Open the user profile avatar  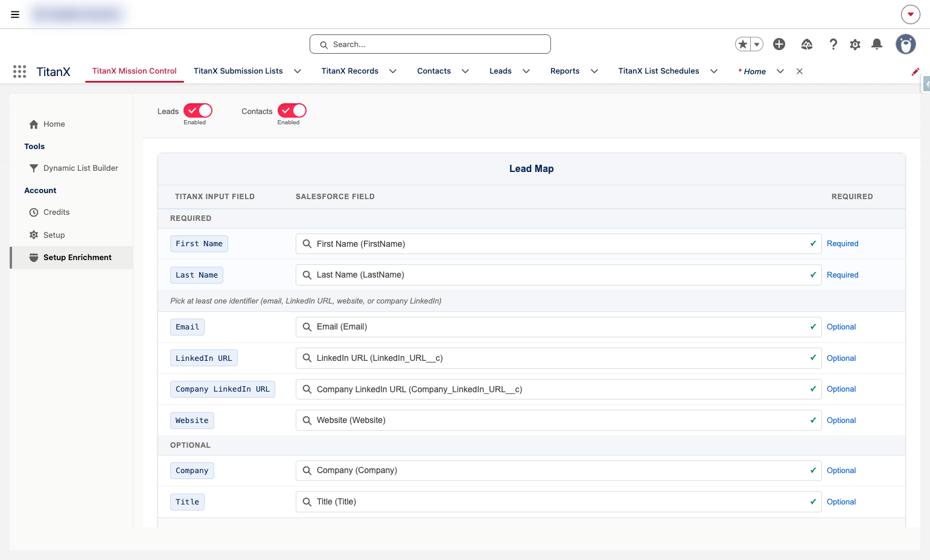point(906,44)
